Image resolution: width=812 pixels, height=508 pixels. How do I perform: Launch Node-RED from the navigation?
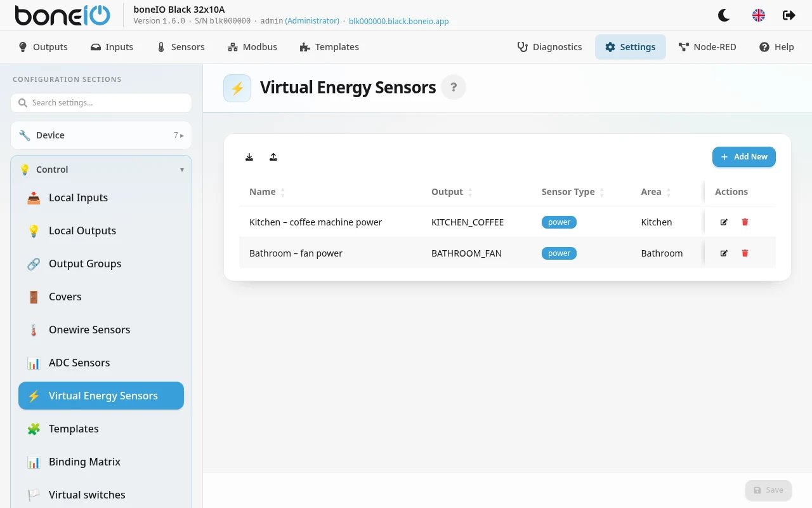[x=707, y=47]
